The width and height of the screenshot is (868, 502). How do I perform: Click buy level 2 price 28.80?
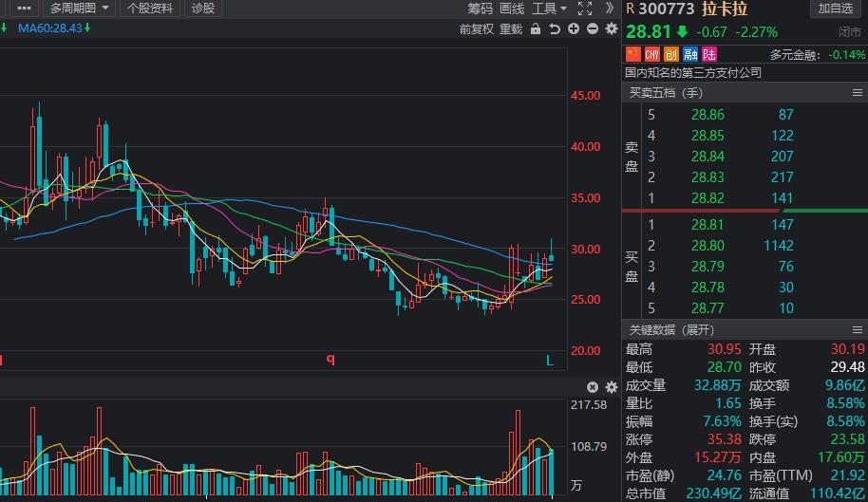pos(708,246)
